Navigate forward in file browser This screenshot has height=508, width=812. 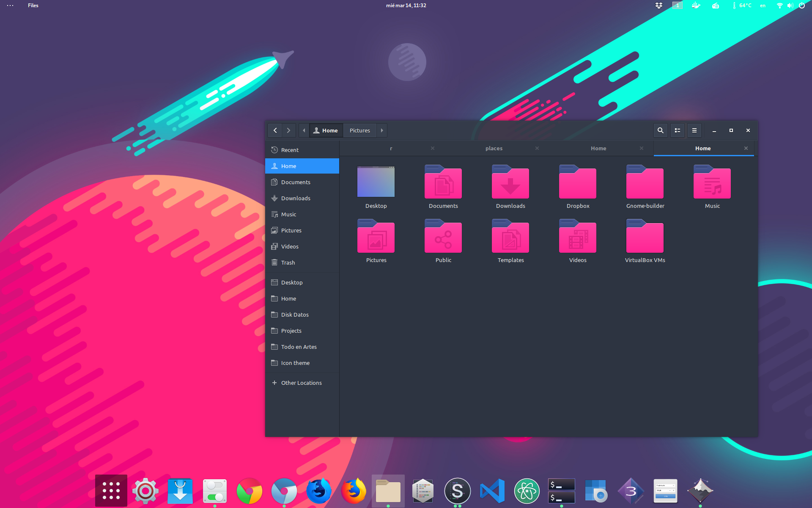point(288,130)
